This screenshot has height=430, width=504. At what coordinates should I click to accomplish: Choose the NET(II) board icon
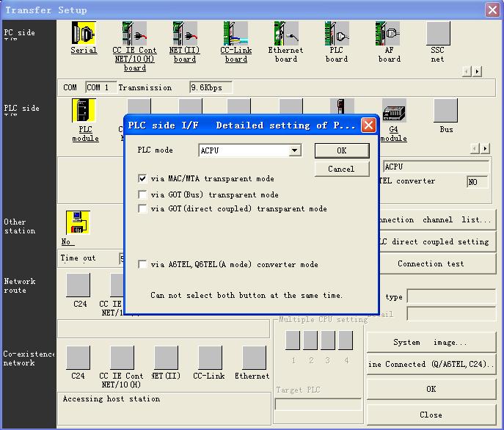tap(185, 34)
